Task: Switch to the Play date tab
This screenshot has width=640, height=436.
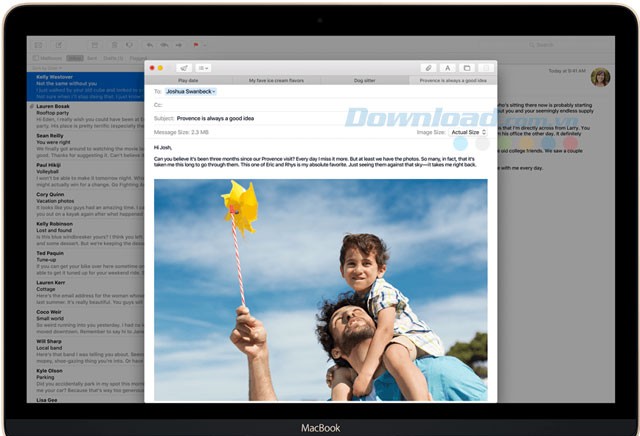Action: 188,80
